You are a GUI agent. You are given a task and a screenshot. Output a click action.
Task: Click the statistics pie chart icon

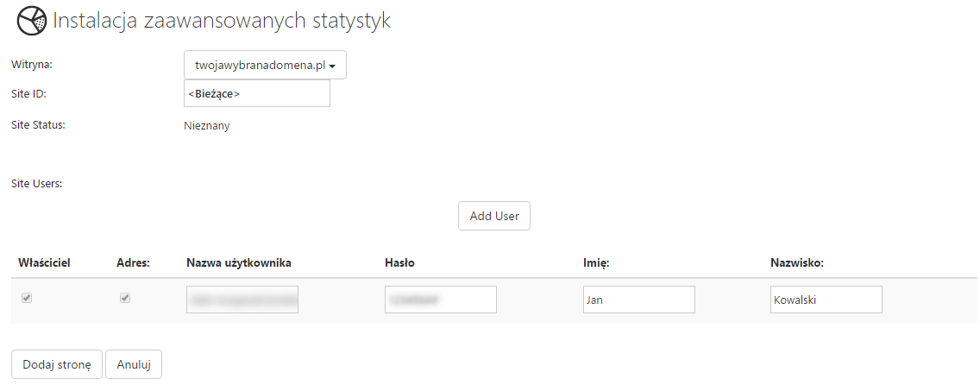33,21
